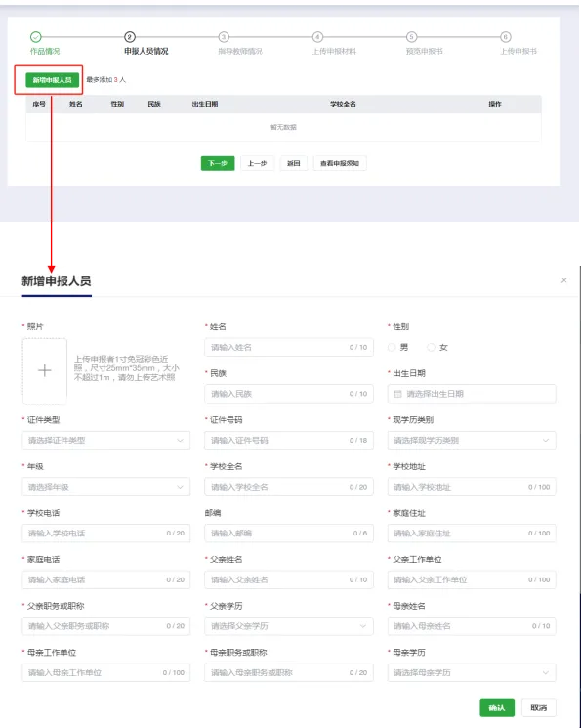Click the photo upload plus icon
The width and height of the screenshot is (581, 728).
[45, 370]
